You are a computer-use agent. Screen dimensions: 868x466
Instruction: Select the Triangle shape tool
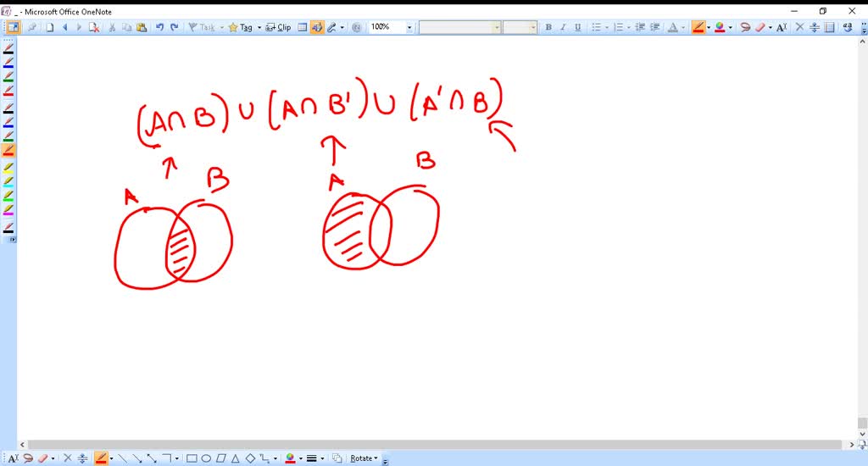click(236, 458)
